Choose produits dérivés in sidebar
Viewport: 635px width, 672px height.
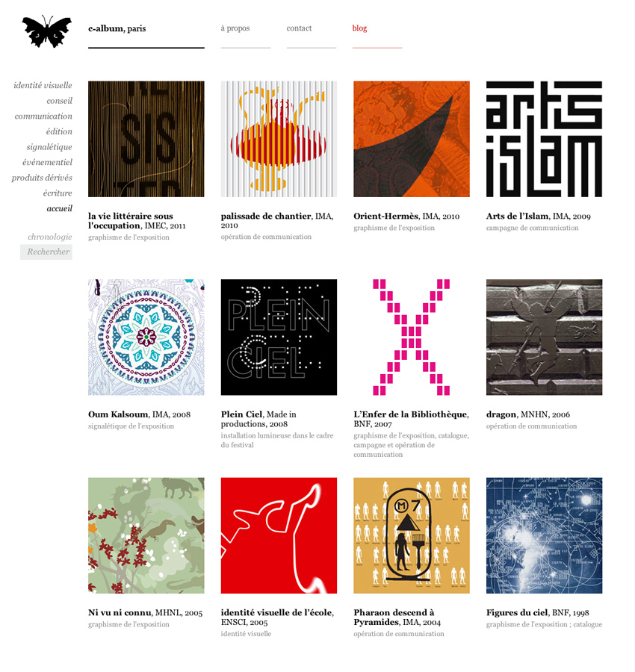(42, 178)
